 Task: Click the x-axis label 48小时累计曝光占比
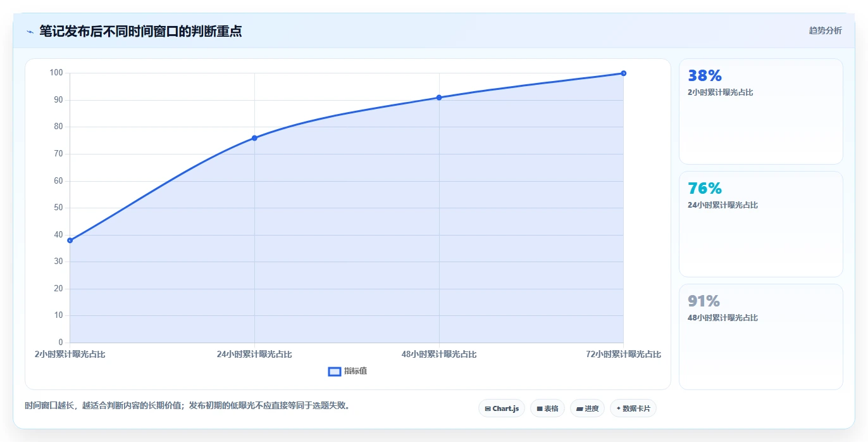click(x=439, y=355)
